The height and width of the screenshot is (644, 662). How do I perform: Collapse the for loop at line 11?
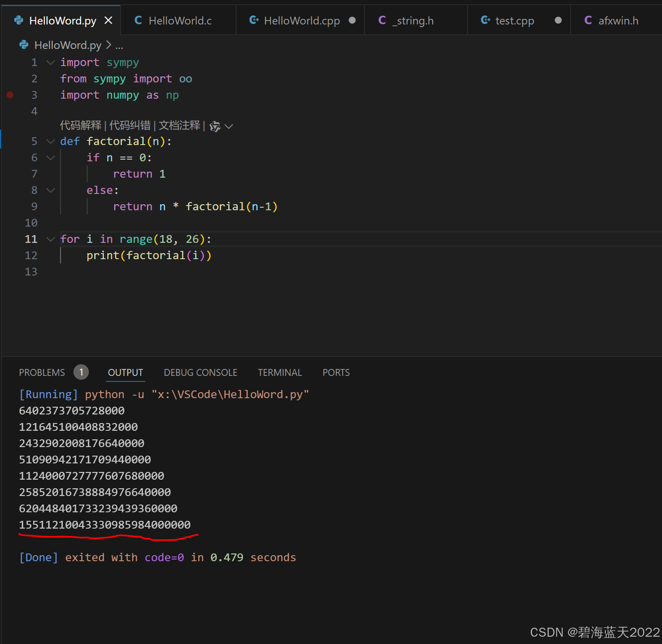pos(50,239)
